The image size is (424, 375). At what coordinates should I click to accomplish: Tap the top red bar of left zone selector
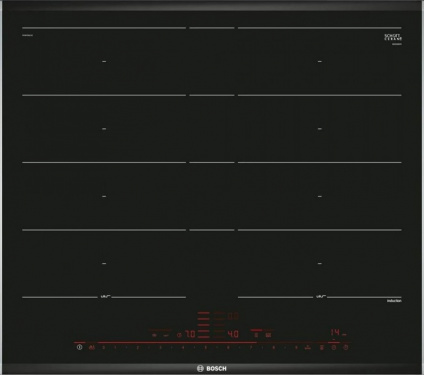coord(203,313)
